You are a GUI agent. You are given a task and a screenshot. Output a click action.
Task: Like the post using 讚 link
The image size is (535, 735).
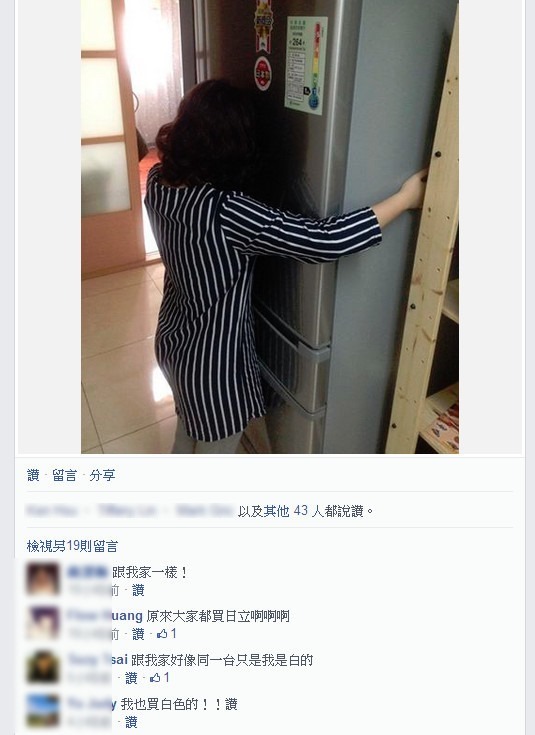point(33,475)
